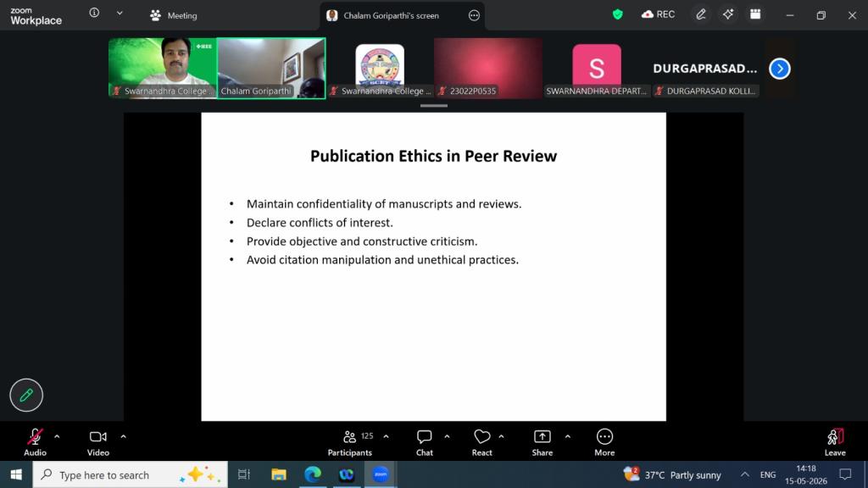Click the green pencil annotate button

26,395
